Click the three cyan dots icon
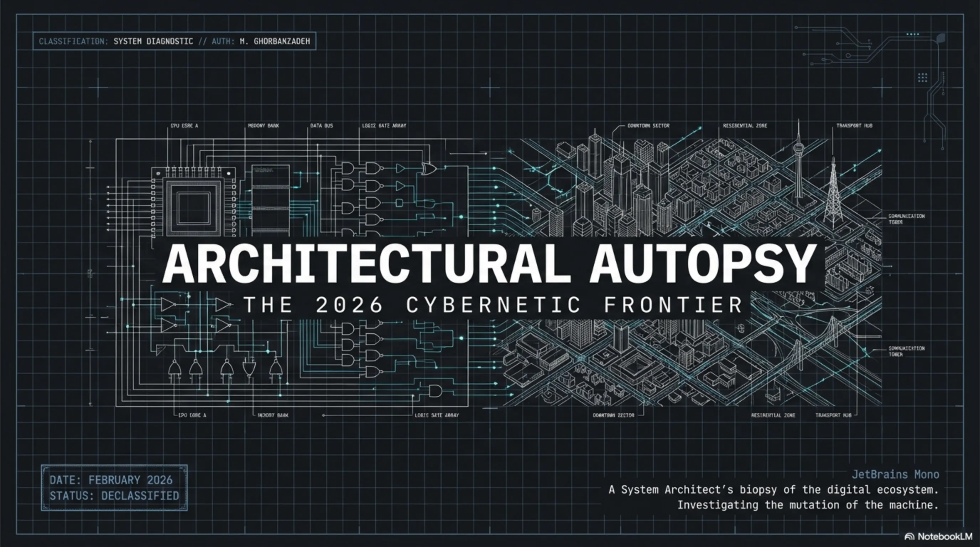The height and width of the screenshot is (547, 980). coord(912,34)
